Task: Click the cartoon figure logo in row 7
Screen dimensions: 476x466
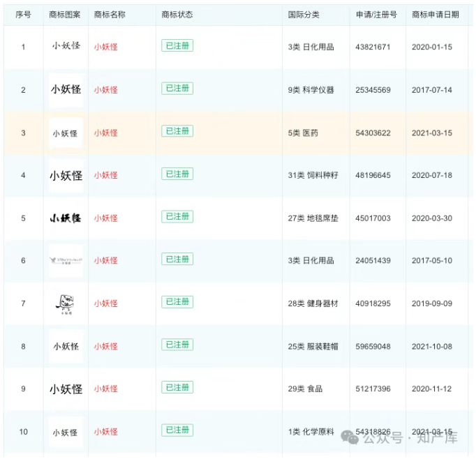Action: 66,303
